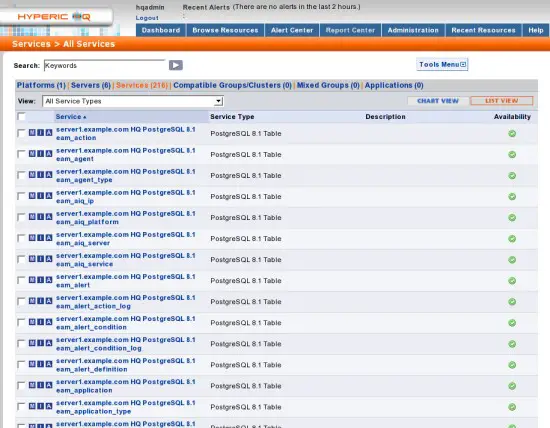The height and width of the screenshot is (428, 550).
Task: Click the search go arrow button
Action: pyautogui.click(x=176, y=65)
